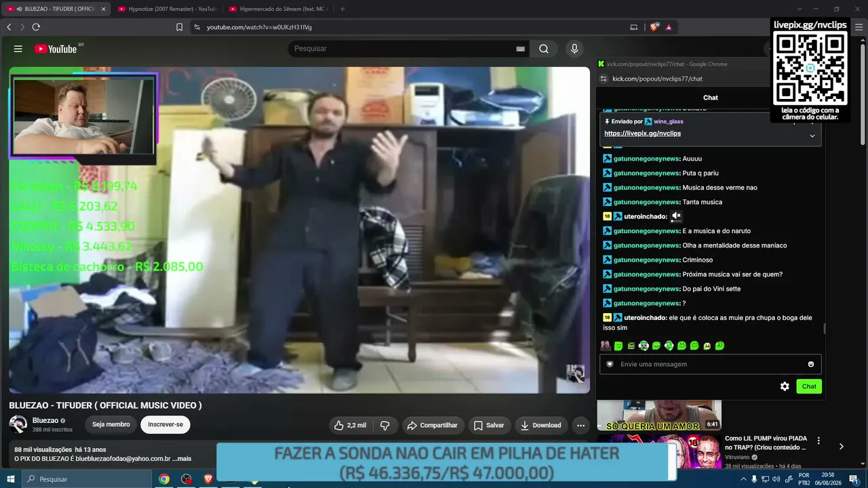Viewport: 868px width, 488px height.
Task: Open the Brave Rewards triangle icon
Action: [669, 27]
